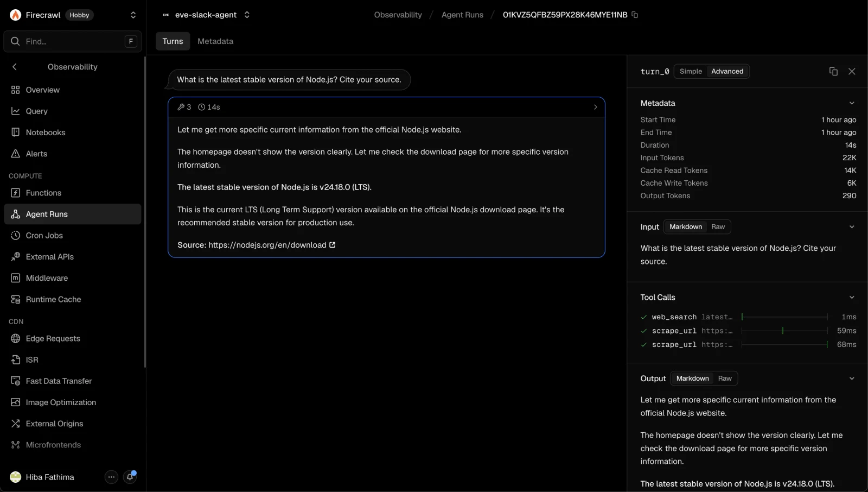Viewport: 868px width, 492px height.
Task: Click the Hiba Fathima user avatar
Action: click(16, 477)
